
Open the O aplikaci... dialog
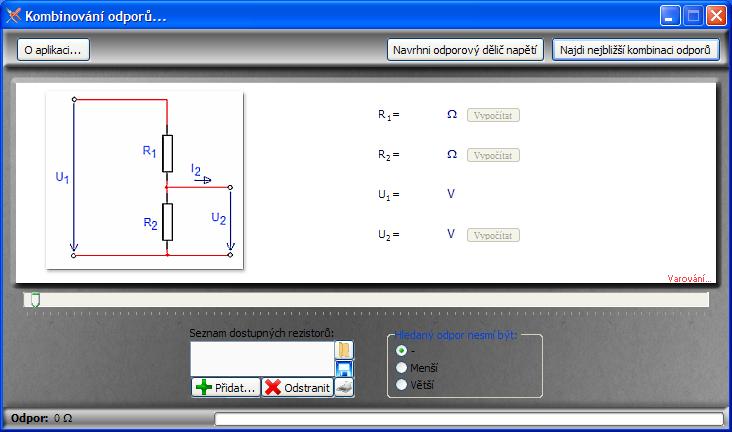click(x=53, y=50)
